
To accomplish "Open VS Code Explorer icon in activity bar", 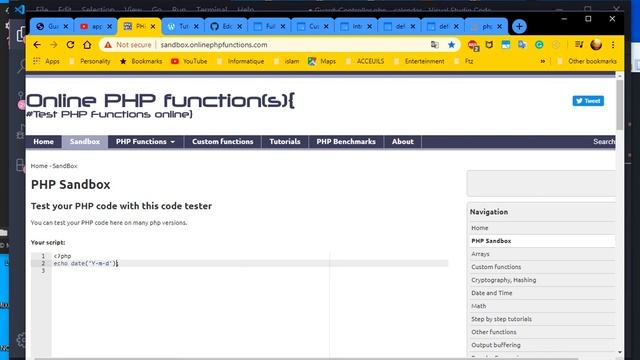I will [21, 34].
